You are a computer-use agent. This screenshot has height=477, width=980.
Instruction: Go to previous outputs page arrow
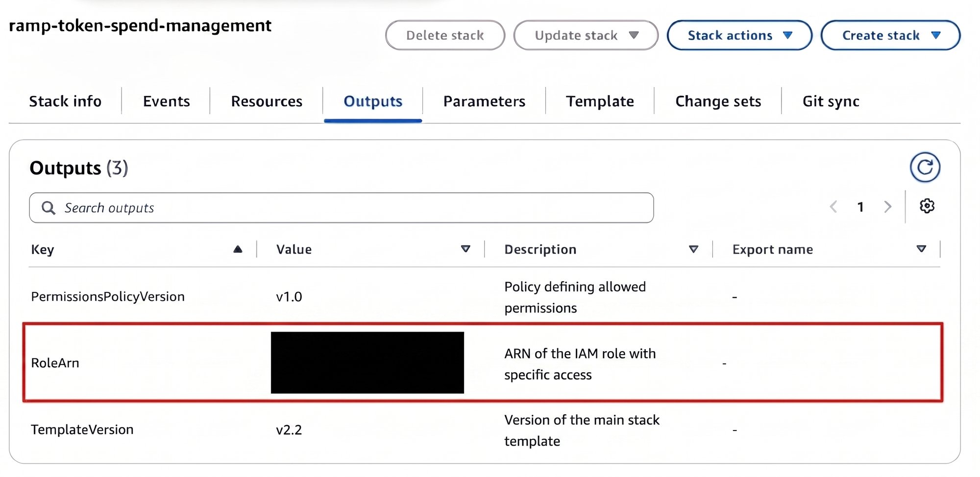833,207
